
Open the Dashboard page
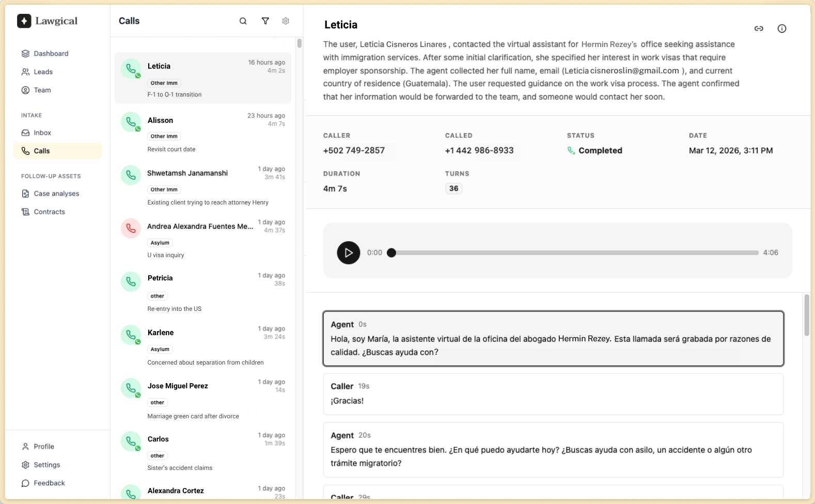tap(51, 54)
